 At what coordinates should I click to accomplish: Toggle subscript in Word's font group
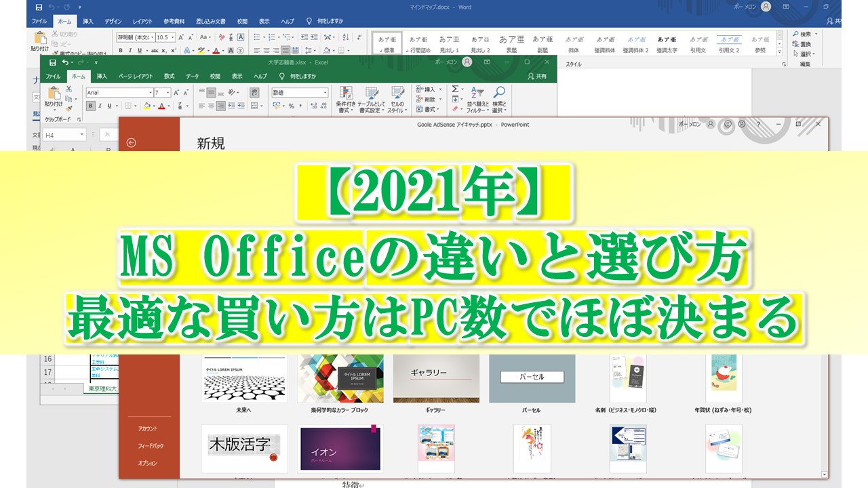164,50
